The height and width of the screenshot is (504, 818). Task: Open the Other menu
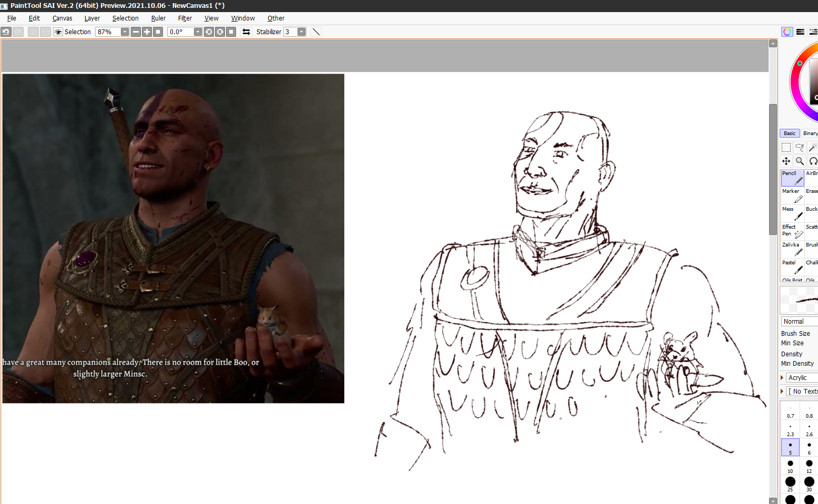coord(275,18)
